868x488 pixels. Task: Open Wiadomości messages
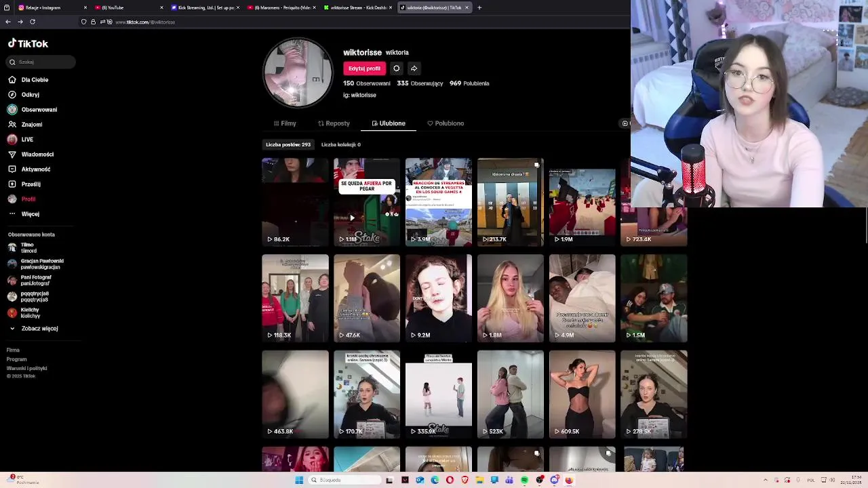[x=31, y=155]
